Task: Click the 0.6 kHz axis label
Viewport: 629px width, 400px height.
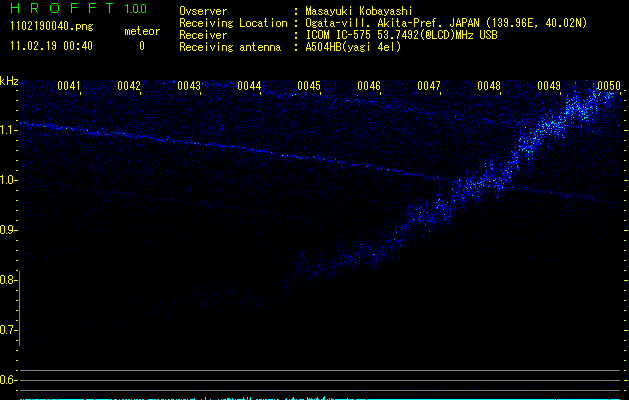Action: tap(8, 380)
